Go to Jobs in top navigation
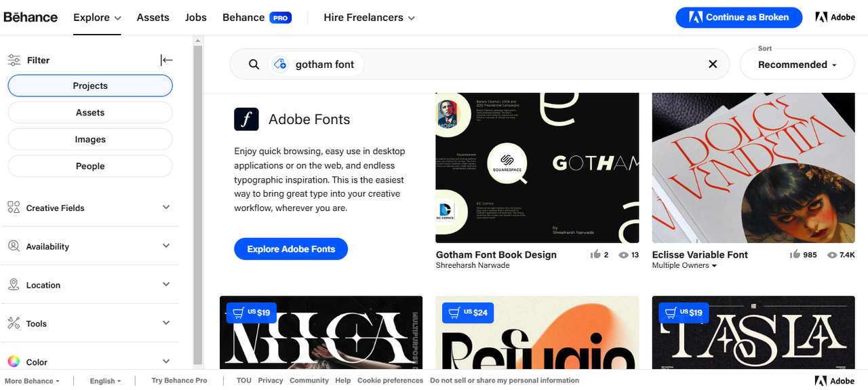 196,18
